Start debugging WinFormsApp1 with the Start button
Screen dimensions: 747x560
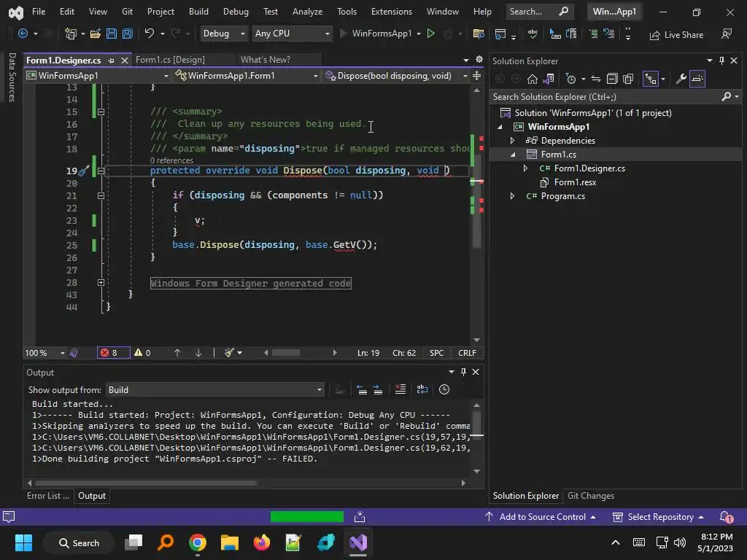(x=375, y=34)
